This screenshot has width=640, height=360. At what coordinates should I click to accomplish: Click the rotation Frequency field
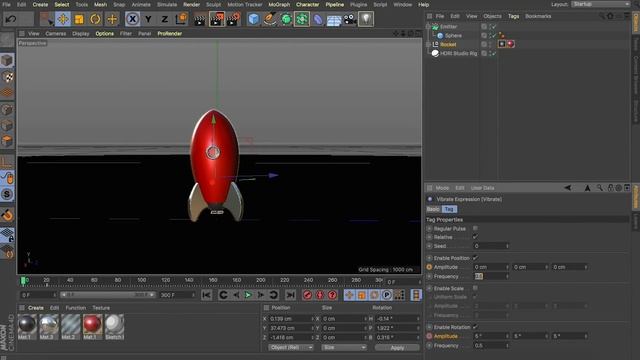coord(491,345)
